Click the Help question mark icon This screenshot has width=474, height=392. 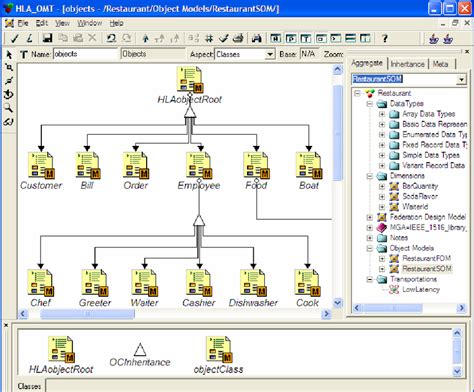tap(385, 38)
